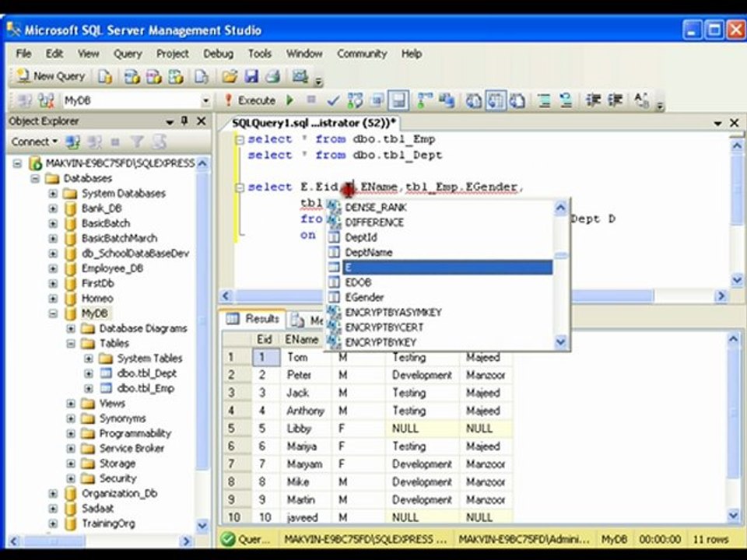The height and width of the screenshot is (560, 747).
Task: Collapse the MyDB database node
Action: (x=53, y=313)
